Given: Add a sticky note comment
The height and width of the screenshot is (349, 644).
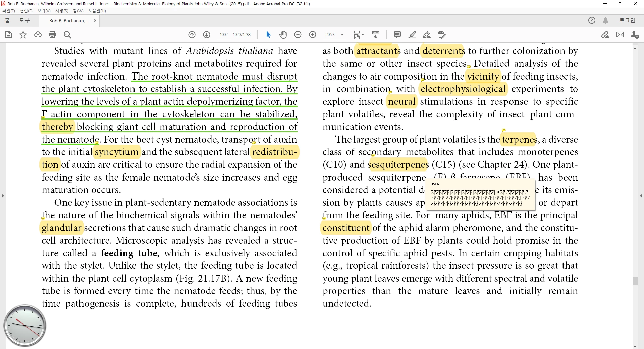Looking at the screenshot, I should (397, 35).
